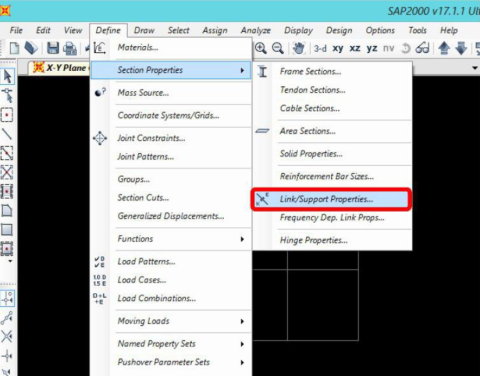Open the Assign menu
Screen dimensions: 480x376
[x=215, y=30]
